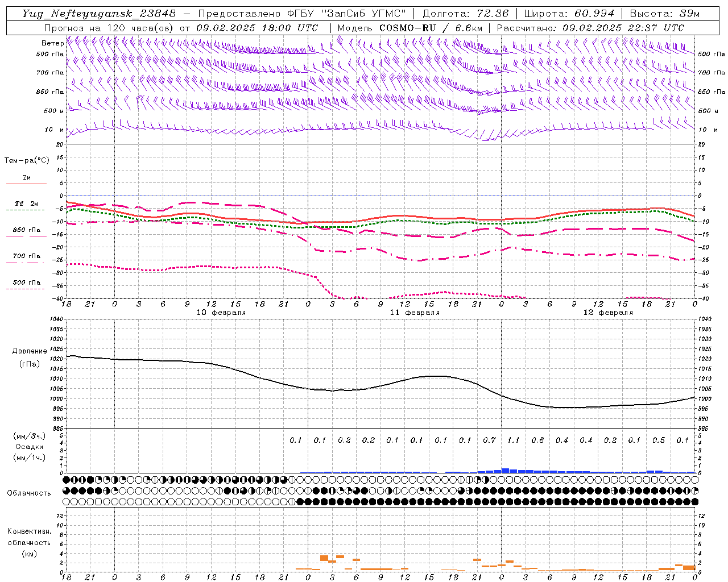Click the forecast line Прогноз на 120 часа(ов)

pos(110,28)
